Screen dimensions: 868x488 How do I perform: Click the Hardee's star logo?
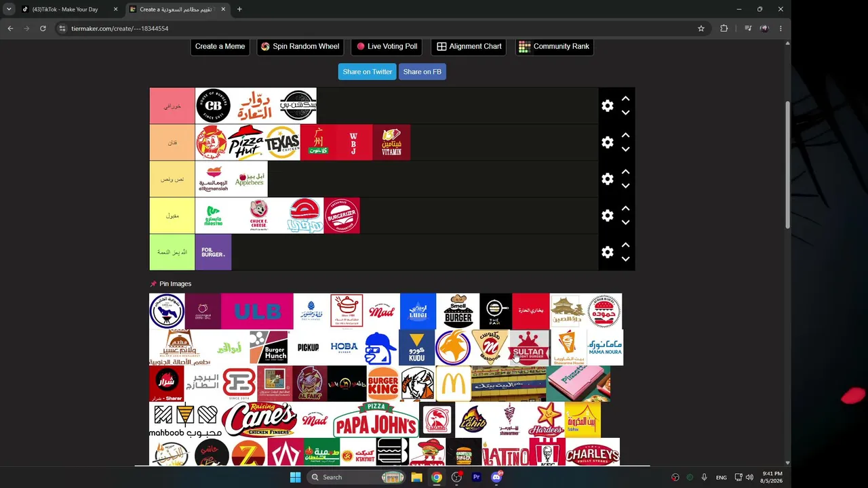(x=547, y=420)
